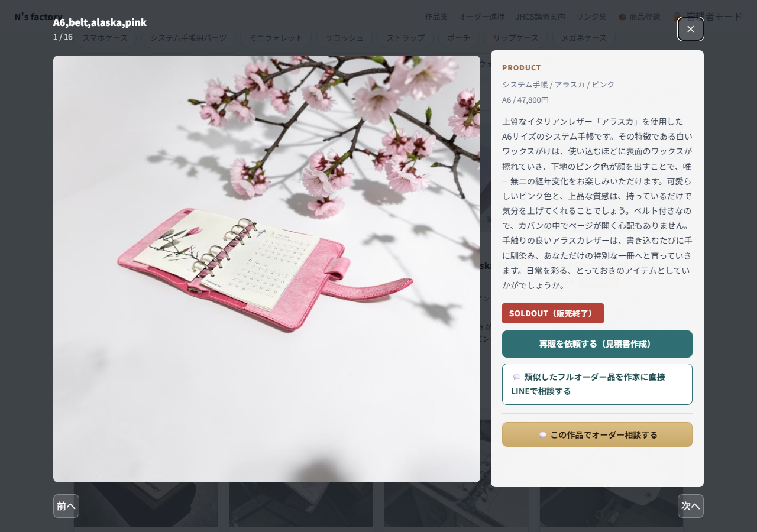Image resolution: width=757 pixels, height=532 pixels.
Task: Advance to next image with 次へ
Action: pyautogui.click(x=691, y=506)
